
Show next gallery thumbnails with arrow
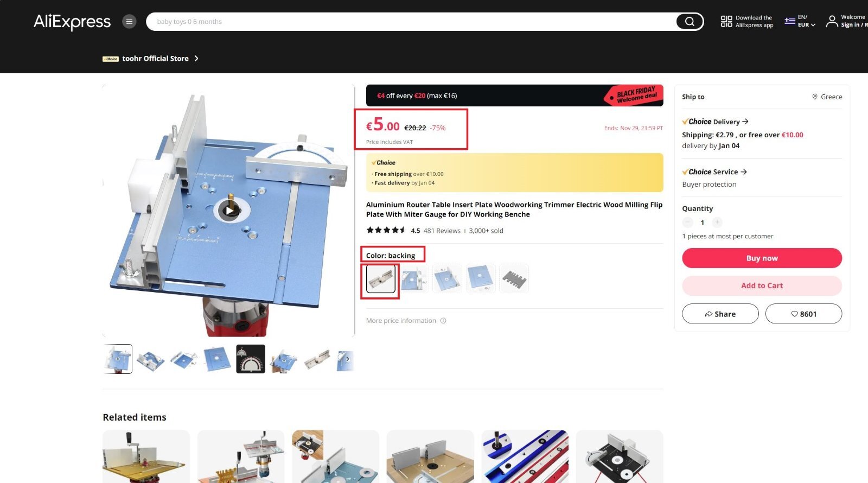pyautogui.click(x=348, y=359)
